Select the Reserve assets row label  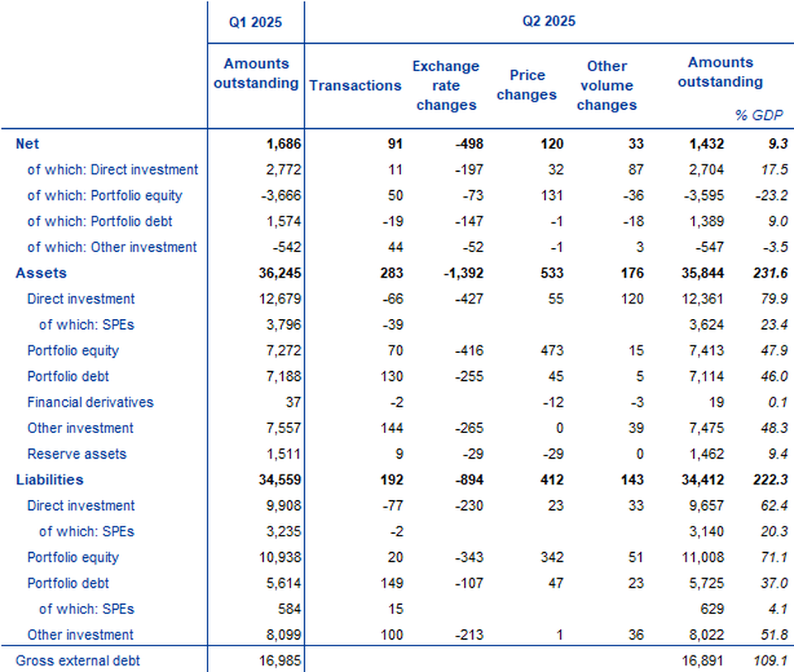(75, 454)
